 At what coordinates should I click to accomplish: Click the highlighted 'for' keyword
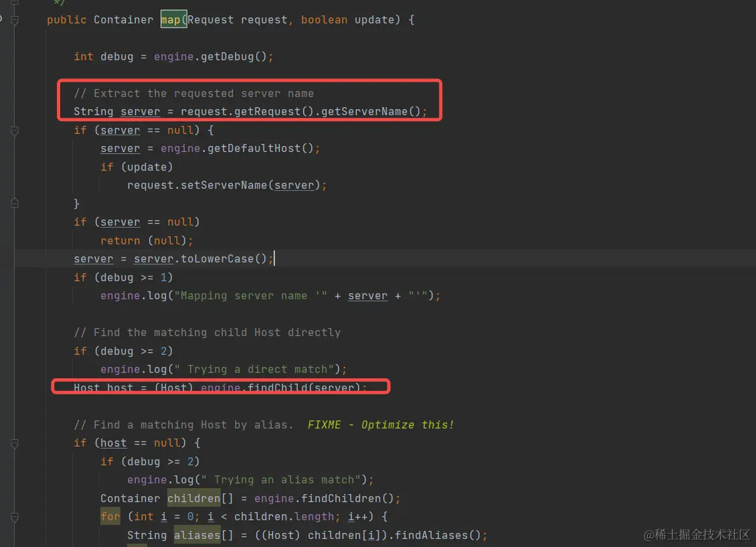[110, 517]
